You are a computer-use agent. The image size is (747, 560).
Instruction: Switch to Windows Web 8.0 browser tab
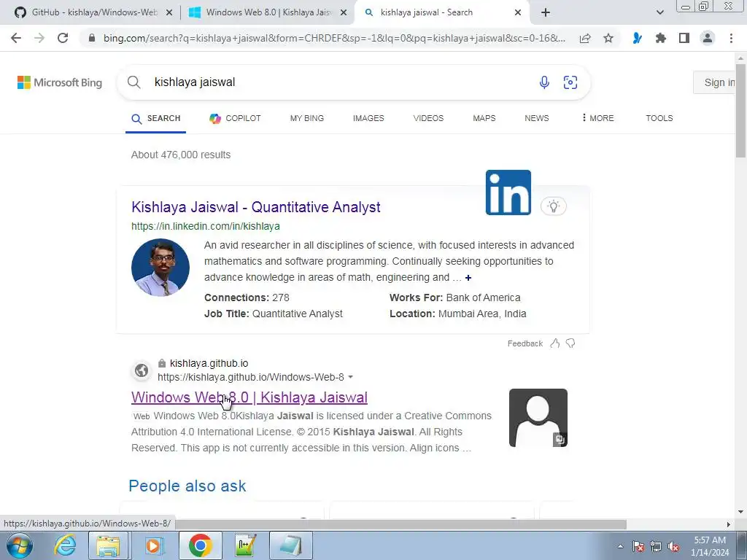[268, 13]
